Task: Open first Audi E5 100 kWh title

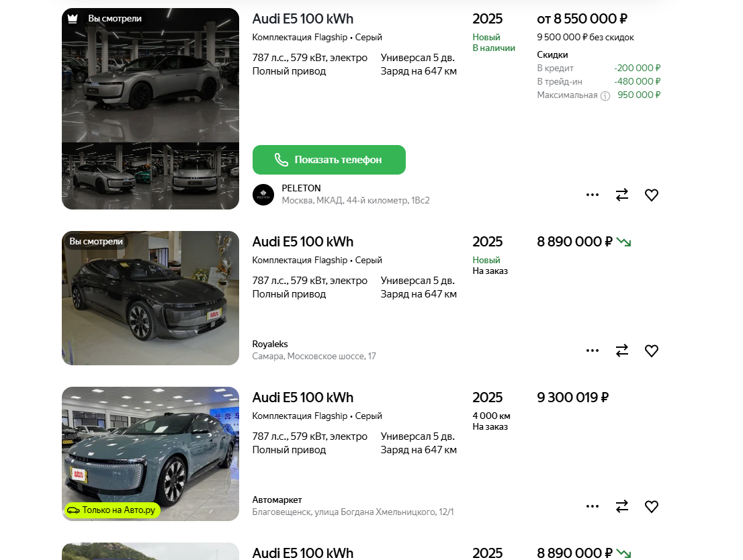Action: (x=302, y=19)
